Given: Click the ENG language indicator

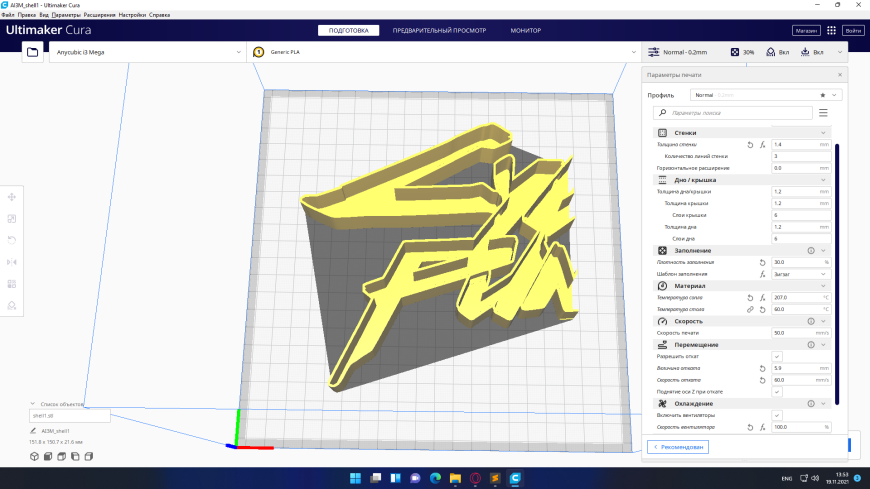Looking at the screenshot, I should (x=787, y=478).
